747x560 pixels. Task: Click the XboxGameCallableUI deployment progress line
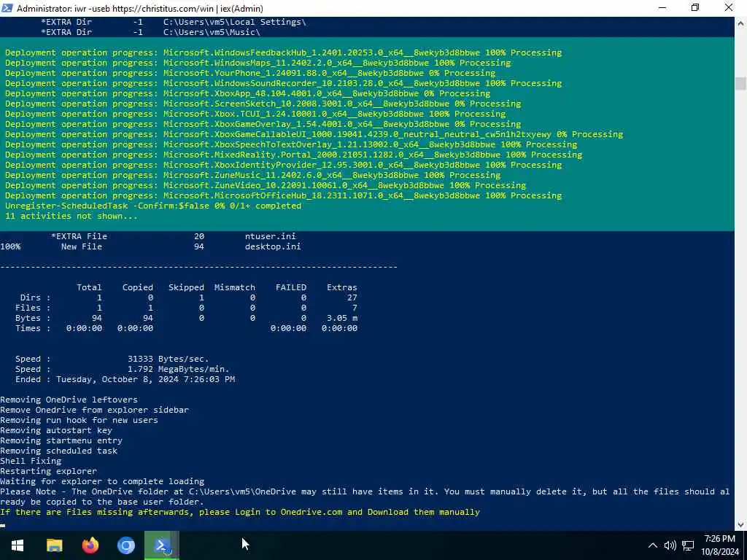[x=314, y=134]
